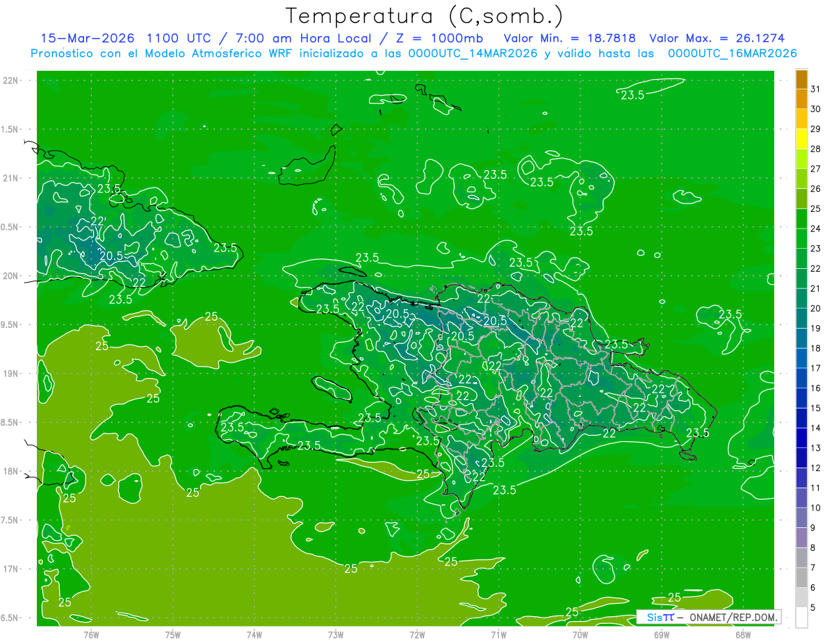The height and width of the screenshot is (644, 834).
Task: Pick the yellow swatch between 28 and 29
Action: coord(801,138)
